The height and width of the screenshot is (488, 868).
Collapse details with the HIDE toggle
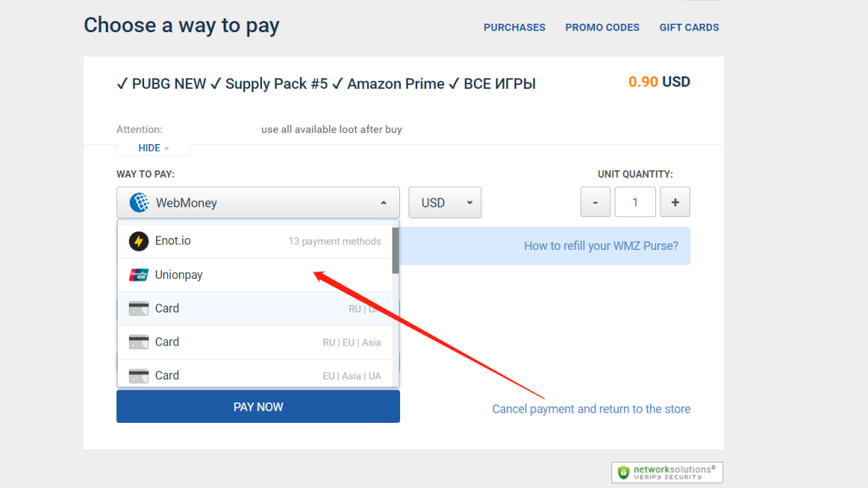[153, 148]
